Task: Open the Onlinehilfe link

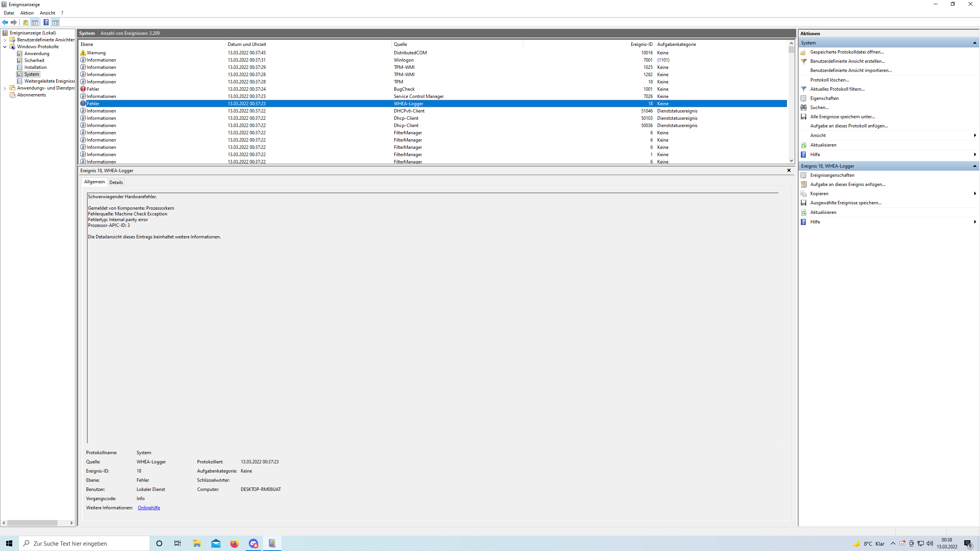Action: [149, 508]
